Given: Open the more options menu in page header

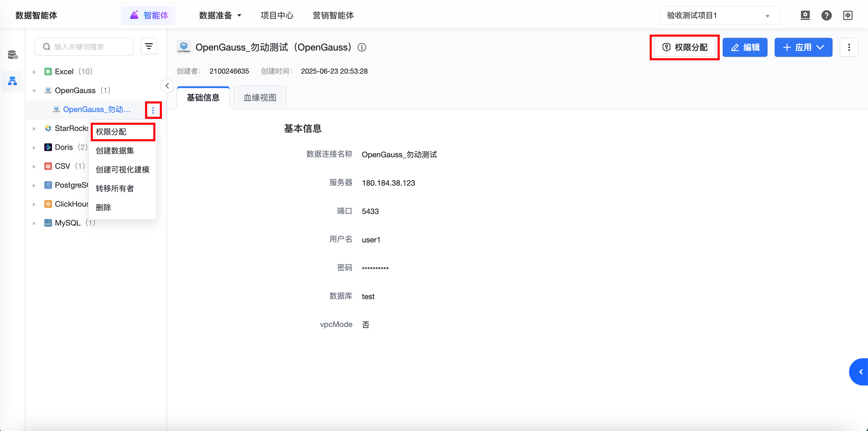Looking at the screenshot, I should point(849,48).
